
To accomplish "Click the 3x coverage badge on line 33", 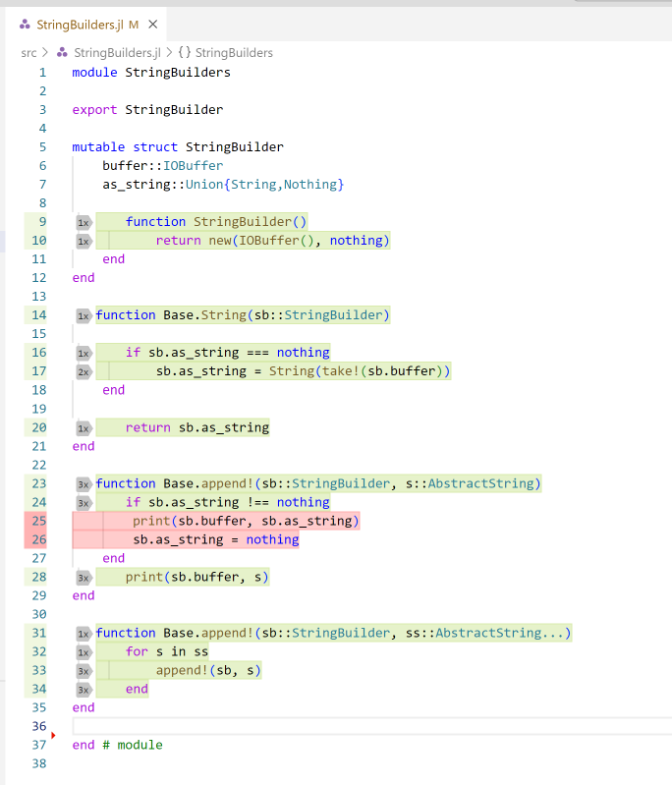I will 84,671.
